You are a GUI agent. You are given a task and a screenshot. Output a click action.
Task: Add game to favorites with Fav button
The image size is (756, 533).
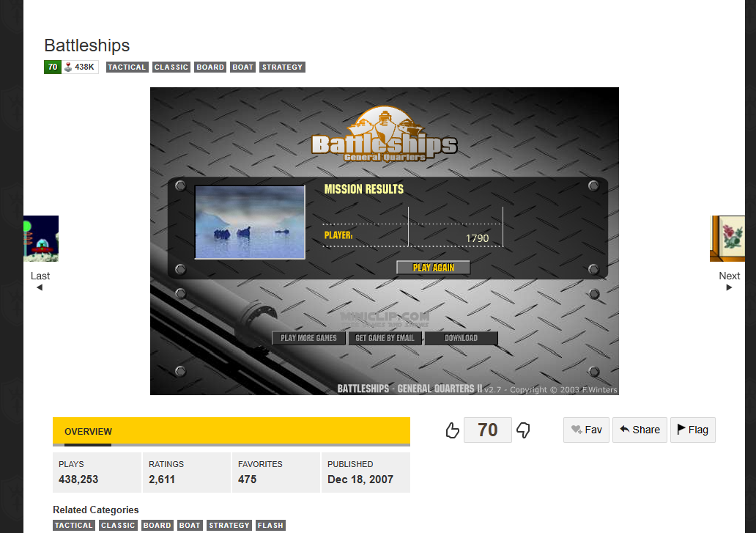(x=586, y=430)
